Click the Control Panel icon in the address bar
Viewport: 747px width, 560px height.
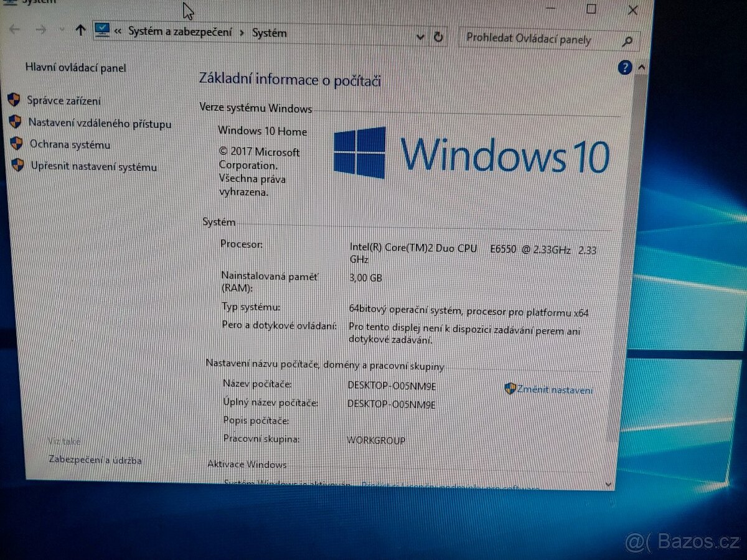point(101,29)
